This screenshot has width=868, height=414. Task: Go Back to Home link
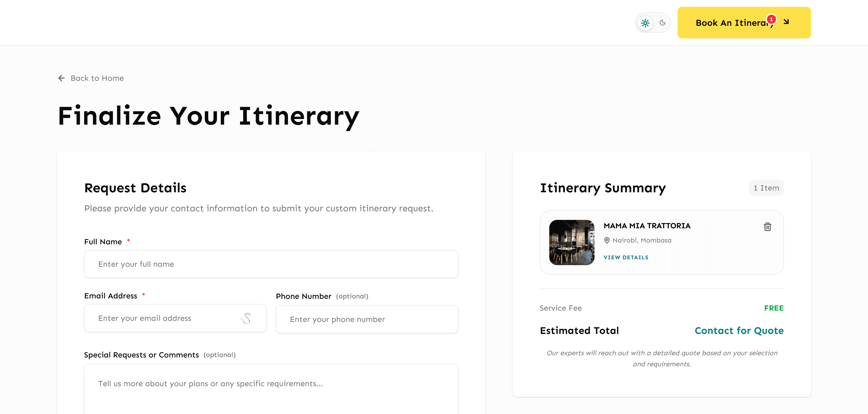97,78
